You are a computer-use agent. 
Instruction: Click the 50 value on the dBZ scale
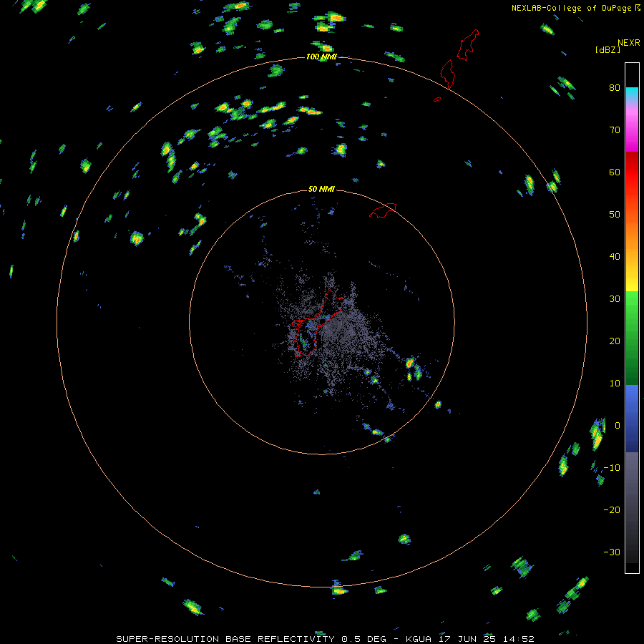click(615, 215)
